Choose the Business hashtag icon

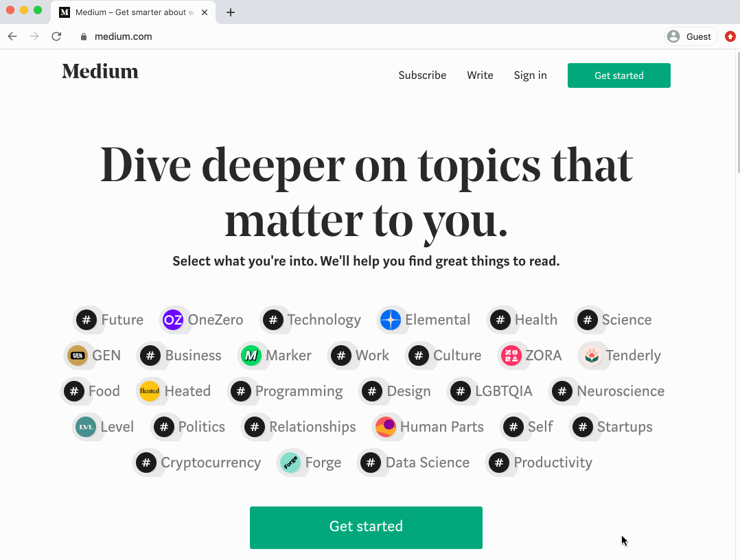(150, 355)
